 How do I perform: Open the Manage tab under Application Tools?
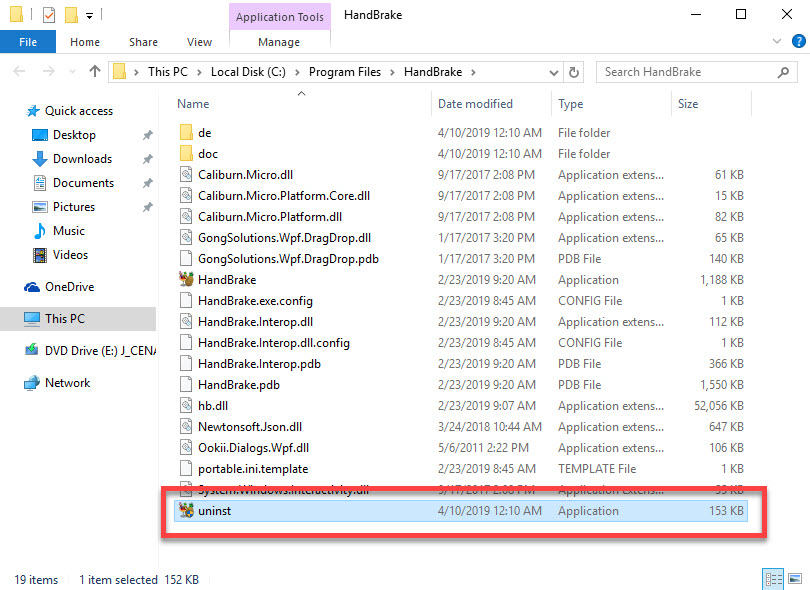(279, 42)
